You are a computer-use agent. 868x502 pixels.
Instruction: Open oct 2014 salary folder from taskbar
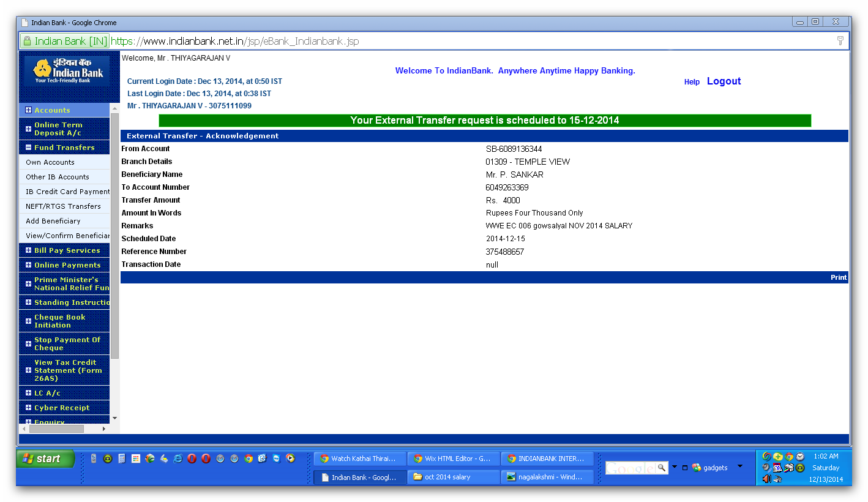click(454, 477)
